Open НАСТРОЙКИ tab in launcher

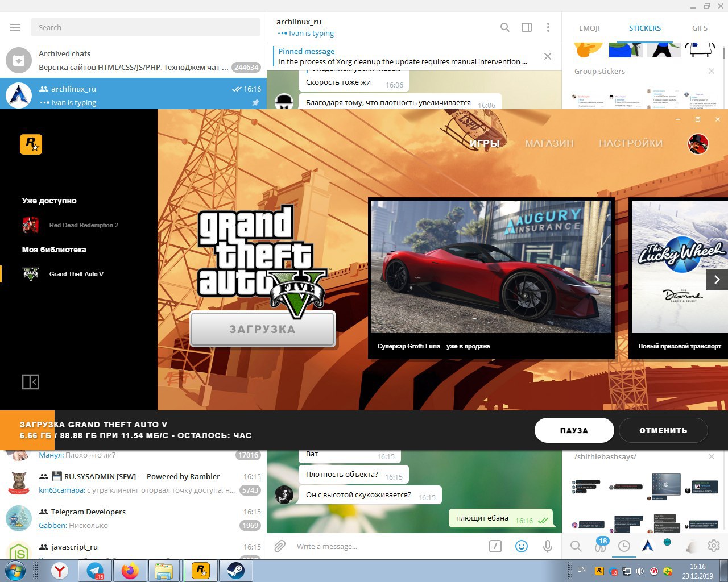(630, 143)
